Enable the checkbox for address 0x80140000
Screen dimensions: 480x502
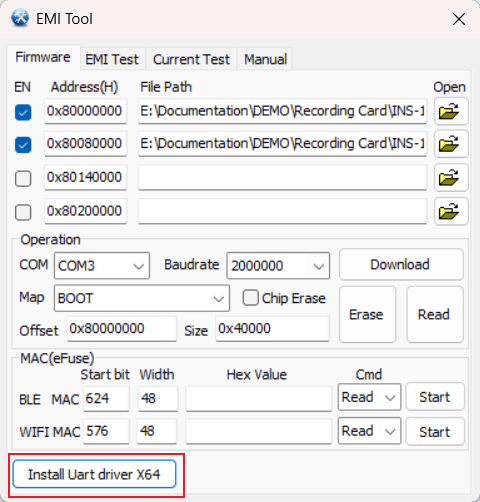coord(23,178)
